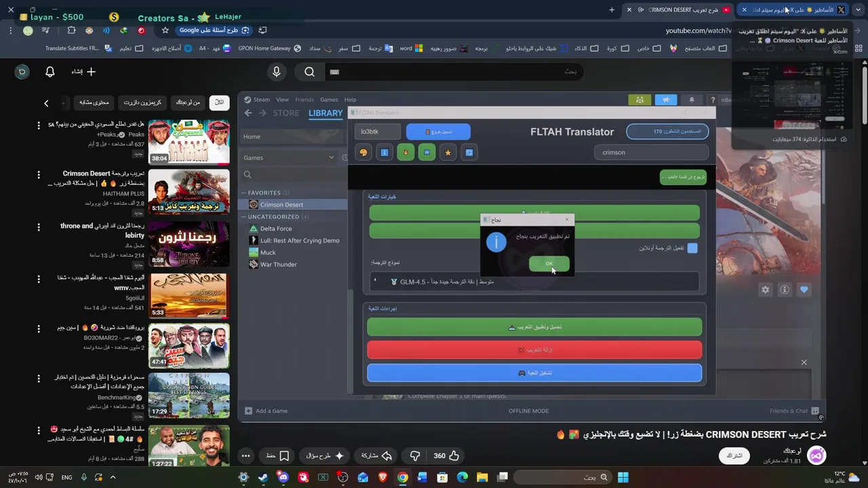Like the video with thumbs up
The image size is (868, 488).
point(447,456)
